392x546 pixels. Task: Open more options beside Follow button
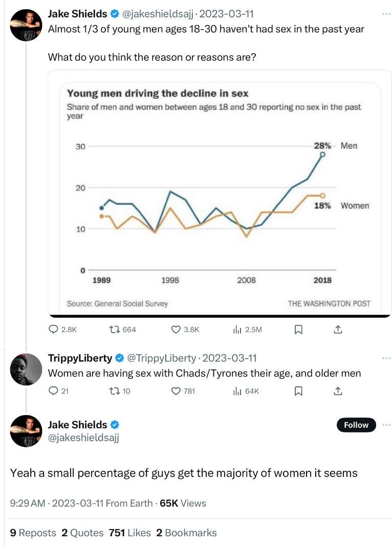coord(386,425)
